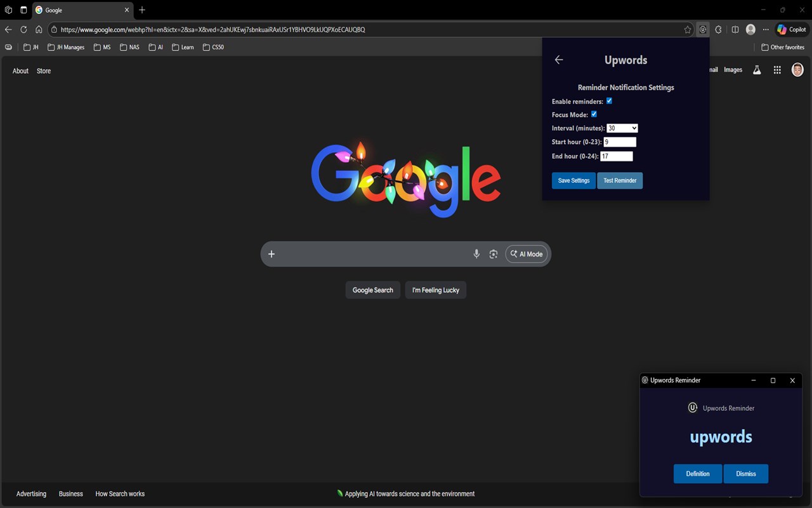Click Save Settings button

pos(573,181)
